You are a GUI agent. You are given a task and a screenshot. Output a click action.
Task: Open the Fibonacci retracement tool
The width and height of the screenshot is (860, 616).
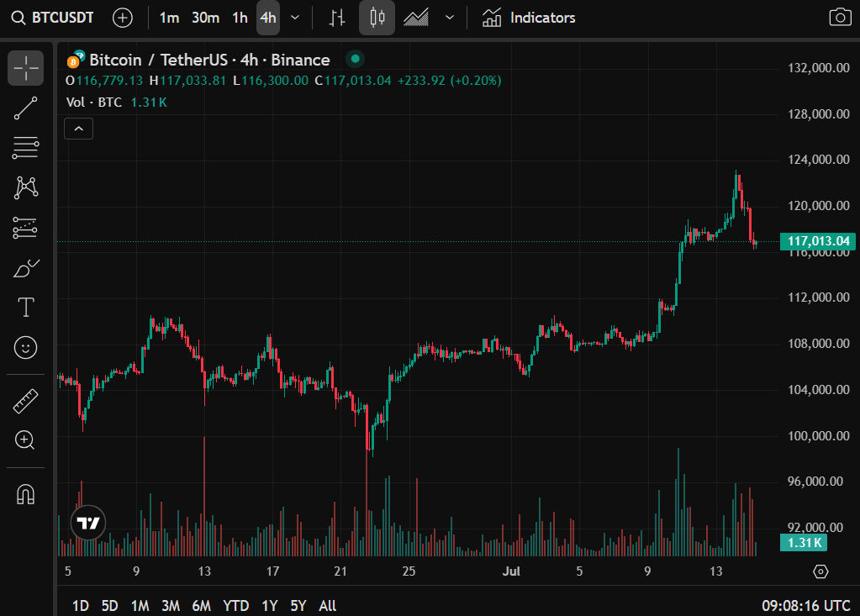(26, 148)
